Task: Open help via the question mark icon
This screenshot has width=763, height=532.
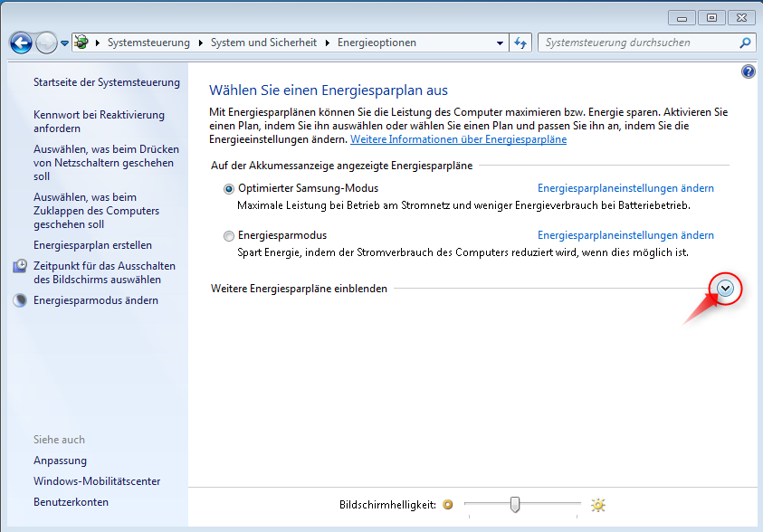Action: (748, 71)
